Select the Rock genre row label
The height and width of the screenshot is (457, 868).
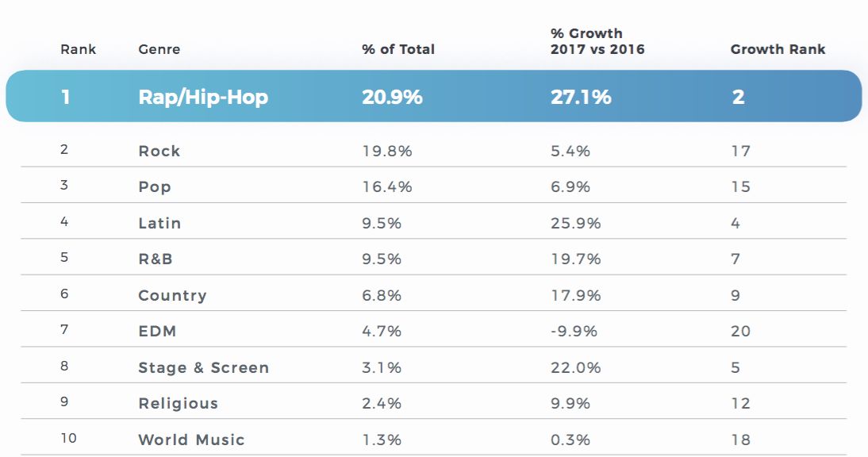pos(159,151)
